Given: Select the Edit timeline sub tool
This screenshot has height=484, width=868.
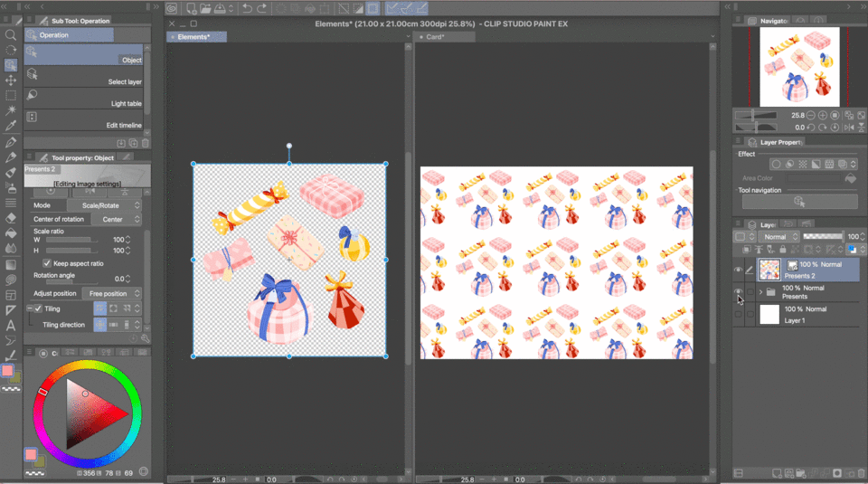Looking at the screenshot, I should pyautogui.click(x=83, y=119).
